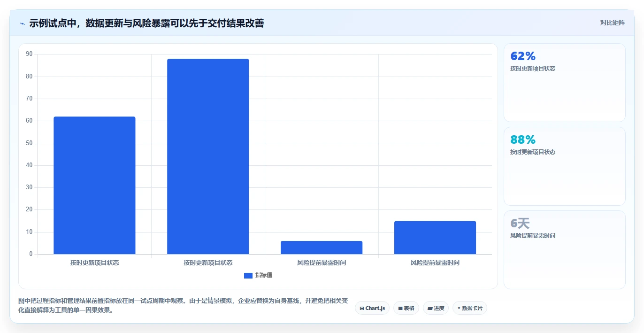The image size is (644, 333).
Task: Click the 20 tick on the y-axis
Action: [29, 209]
